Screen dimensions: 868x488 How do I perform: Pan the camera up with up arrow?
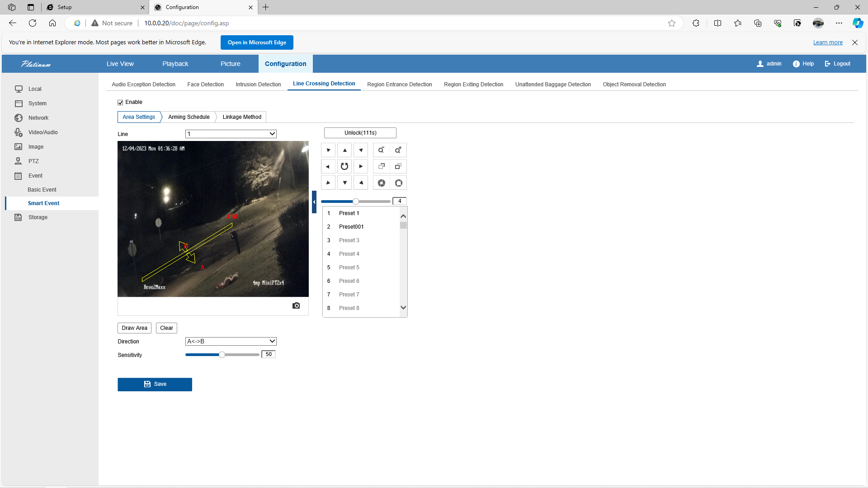[344, 150]
